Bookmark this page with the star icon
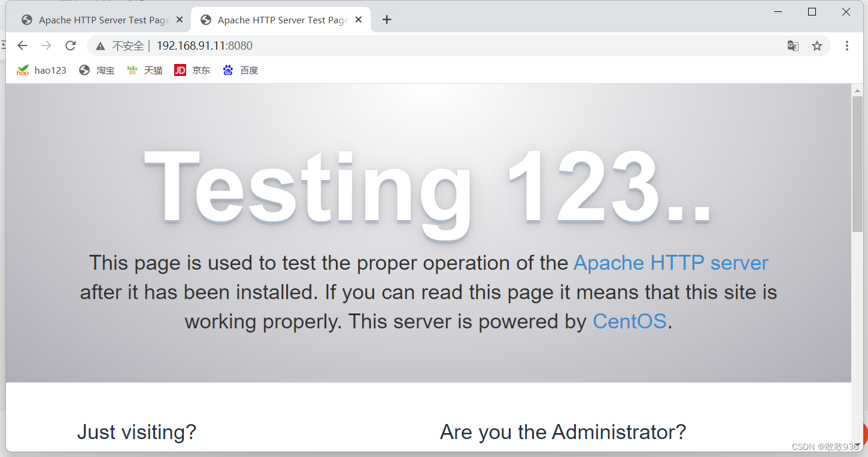The image size is (868, 457). pos(817,45)
